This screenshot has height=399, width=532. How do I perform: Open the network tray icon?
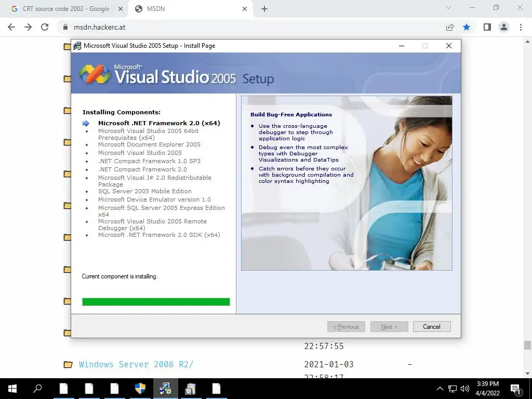(x=453, y=389)
